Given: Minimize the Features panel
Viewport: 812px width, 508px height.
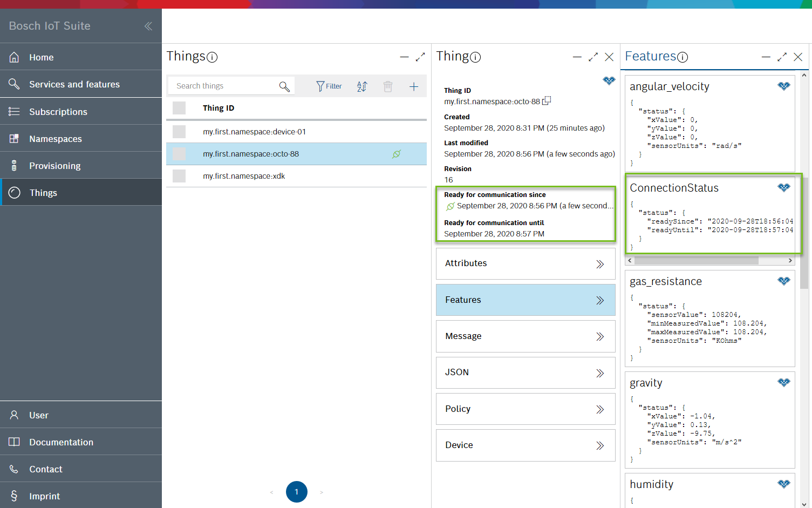Looking at the screenshot, I should pos(766,57).
